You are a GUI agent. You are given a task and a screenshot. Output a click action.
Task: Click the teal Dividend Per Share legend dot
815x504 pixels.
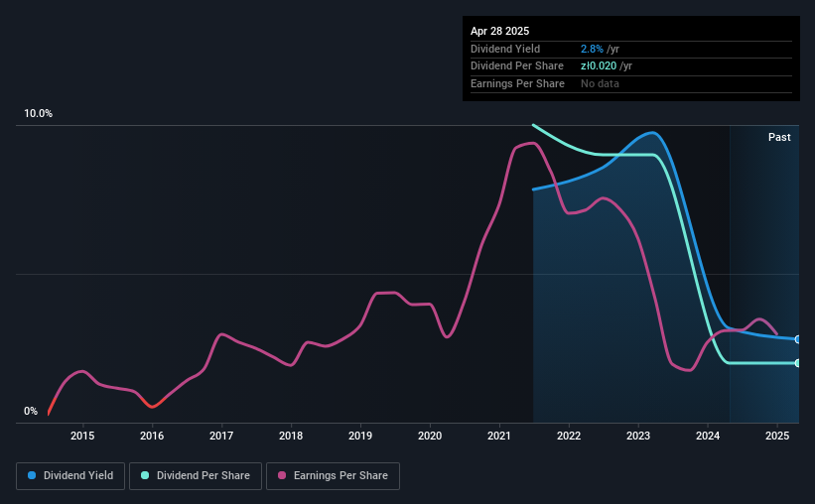[145, 475]
